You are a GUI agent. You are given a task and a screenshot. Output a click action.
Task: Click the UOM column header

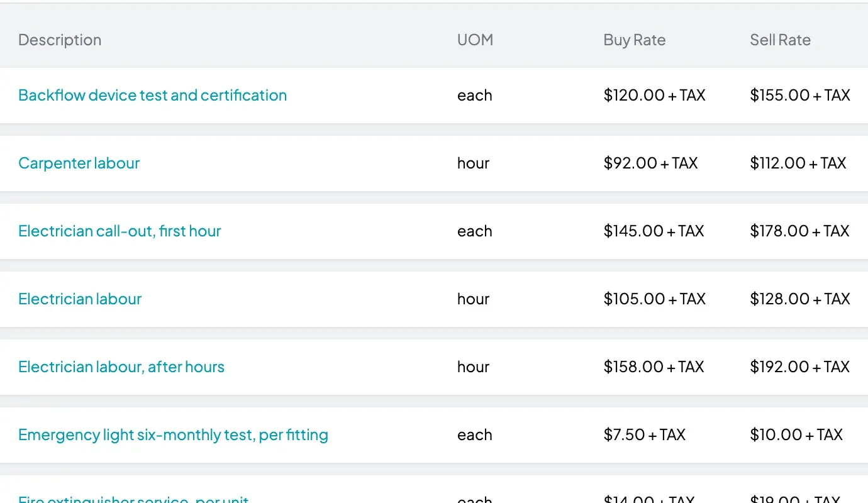pyautogui.click(x=475, y=40)
